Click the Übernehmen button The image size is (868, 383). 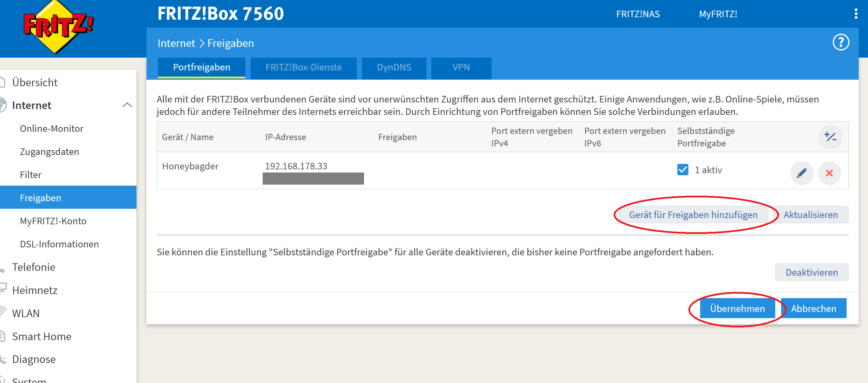click(737, 308)
